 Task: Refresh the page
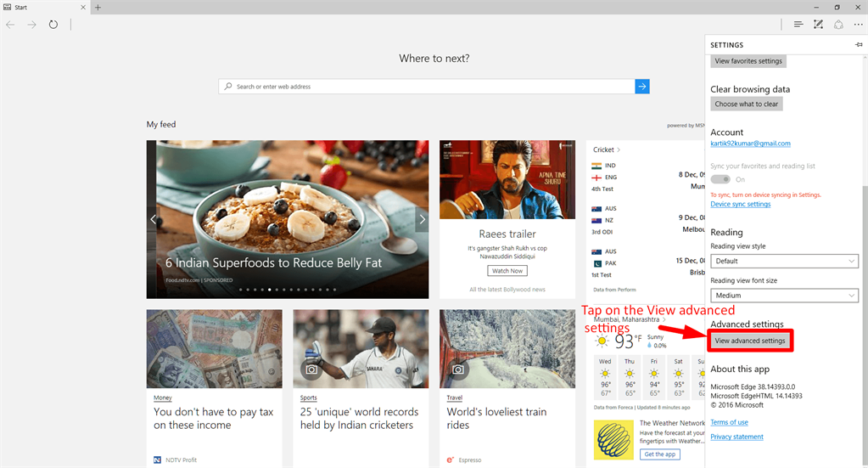click(x=53, y=25)
